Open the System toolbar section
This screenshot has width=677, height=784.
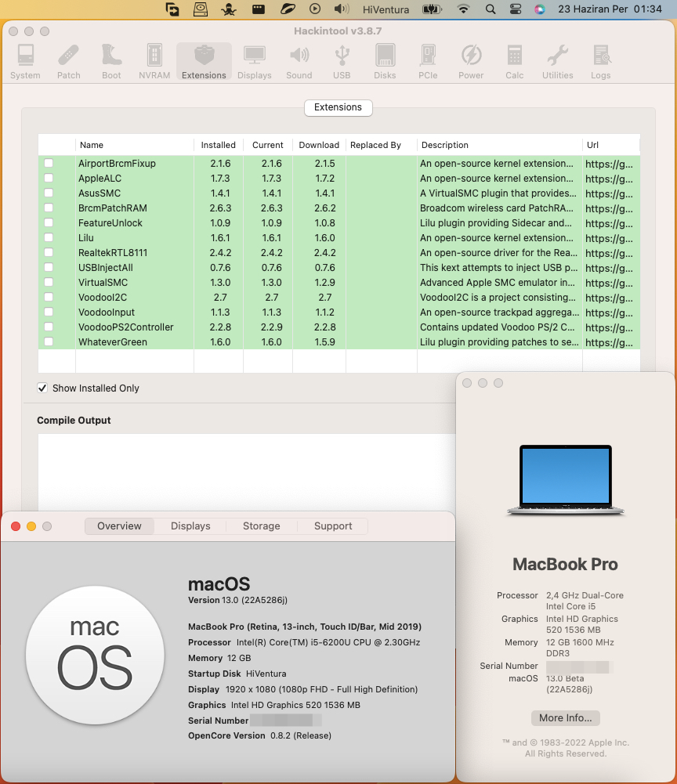tap(25, 61)
